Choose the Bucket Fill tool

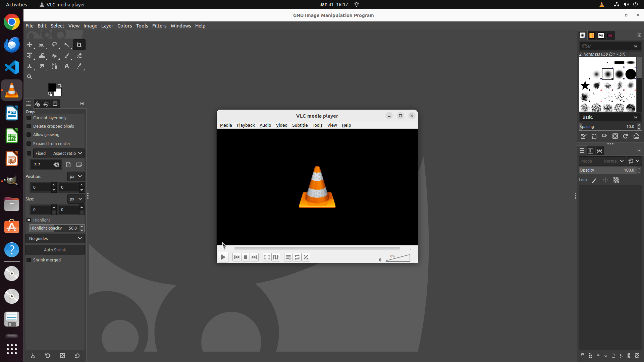click(x=54, y=56)
